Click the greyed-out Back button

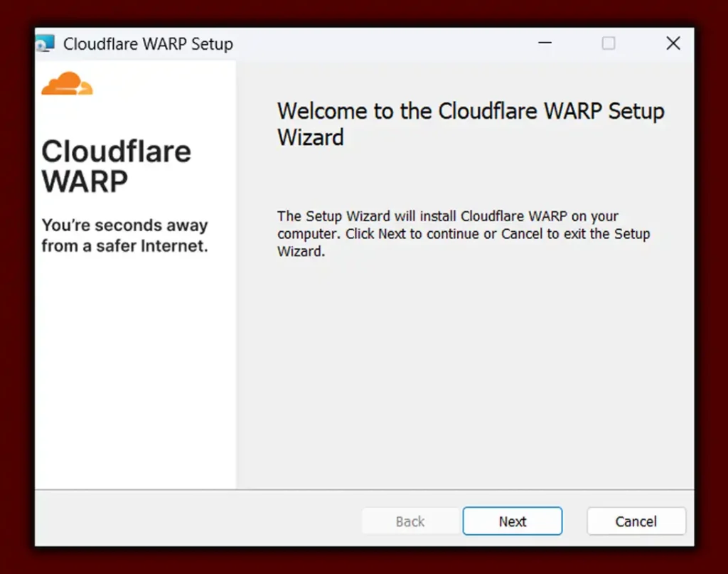click(x=410, y=521)
